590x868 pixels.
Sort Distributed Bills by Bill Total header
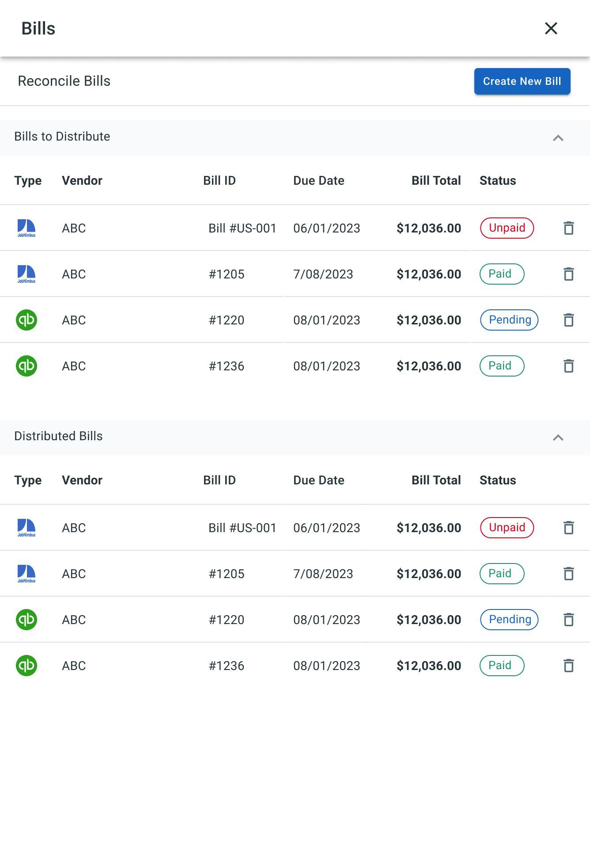[436, 480]
